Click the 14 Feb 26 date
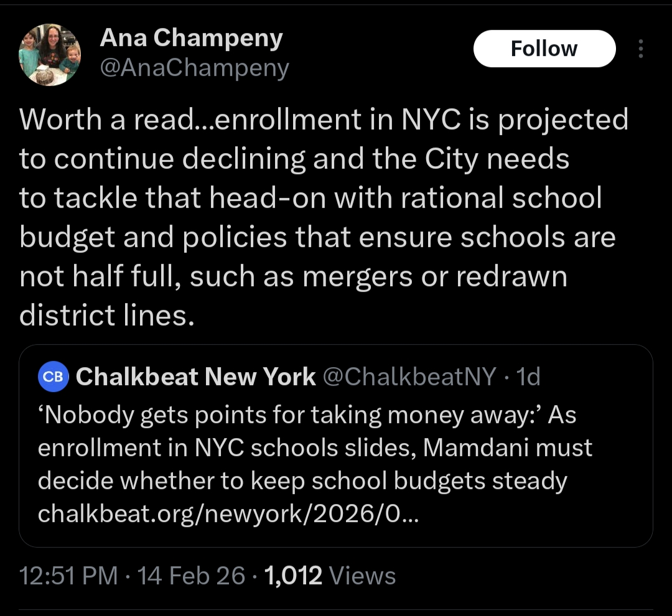 tap(191, 576)
